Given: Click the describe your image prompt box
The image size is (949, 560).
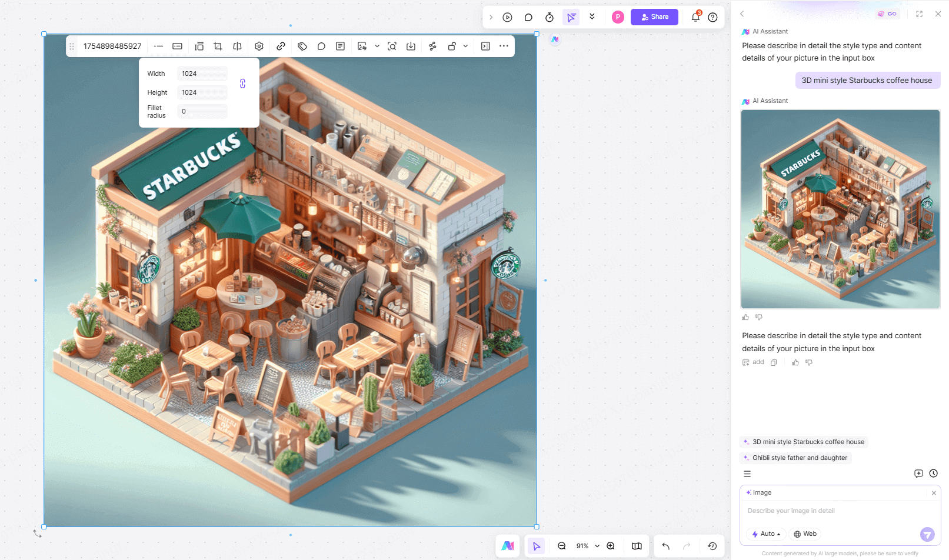Looking at the screenshot, I should pos(840,511).
